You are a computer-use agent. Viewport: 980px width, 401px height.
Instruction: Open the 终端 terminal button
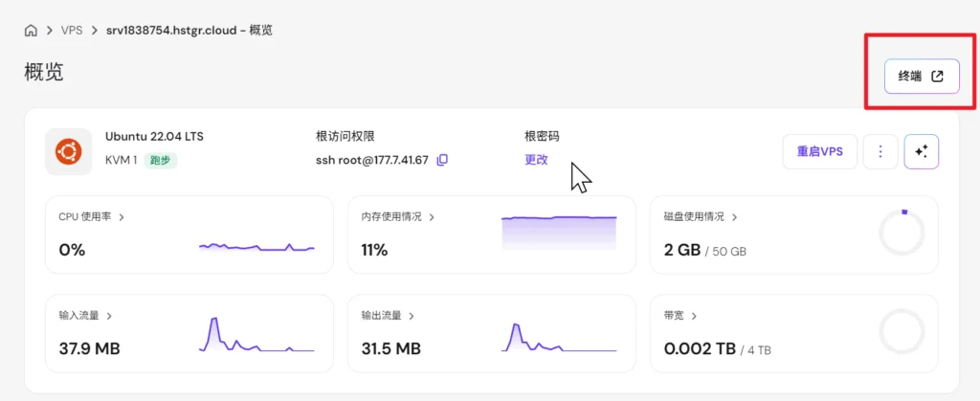922,77
